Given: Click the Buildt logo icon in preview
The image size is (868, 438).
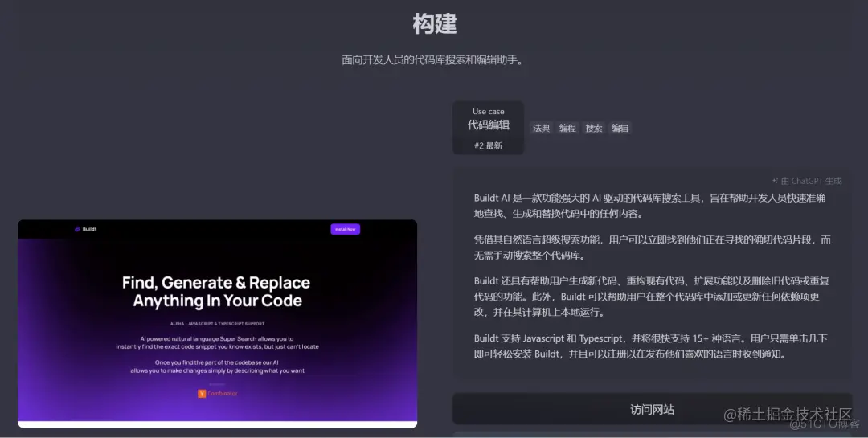Looking at the screenshot, I should tap(77, 229).
